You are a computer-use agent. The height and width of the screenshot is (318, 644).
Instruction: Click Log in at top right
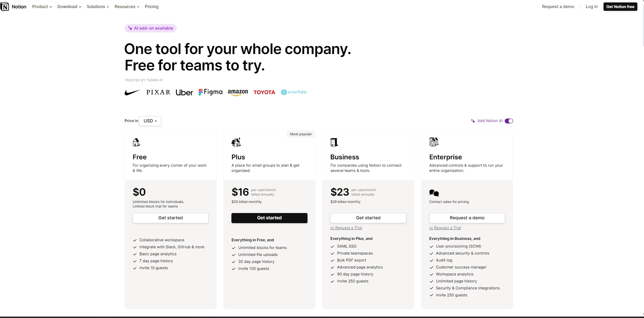(591, 7)
